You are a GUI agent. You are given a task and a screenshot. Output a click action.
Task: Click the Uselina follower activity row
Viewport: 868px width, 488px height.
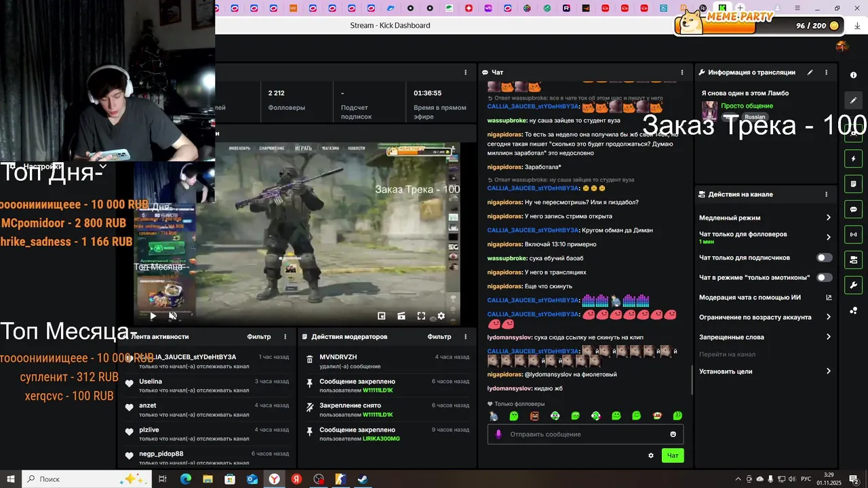[206, 386]
